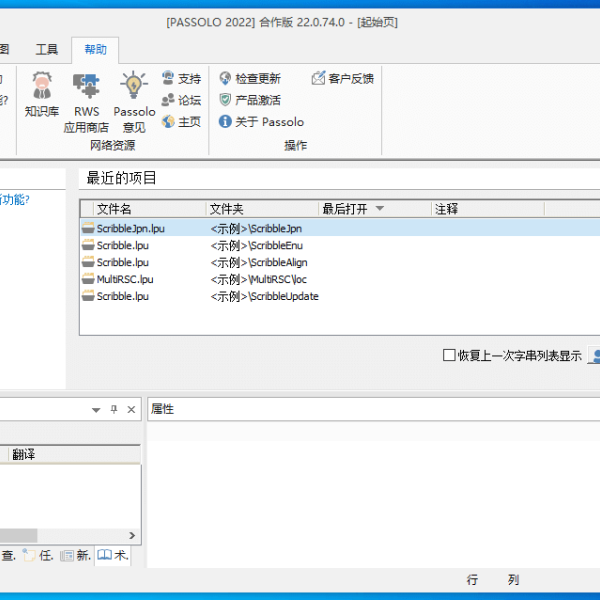The height and width of the screenshot is (600, 600).
Task: Select <示例>\ScribbleAlign folder entry
Action: tap(259, 262)
